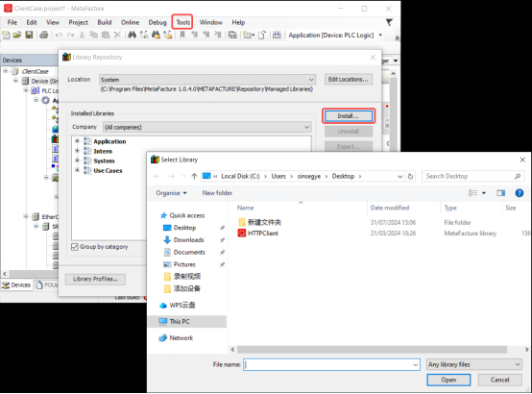Switch to the Devices bottom tab
This screenshot has width=532, height=394.
click(x=16, y=285)
